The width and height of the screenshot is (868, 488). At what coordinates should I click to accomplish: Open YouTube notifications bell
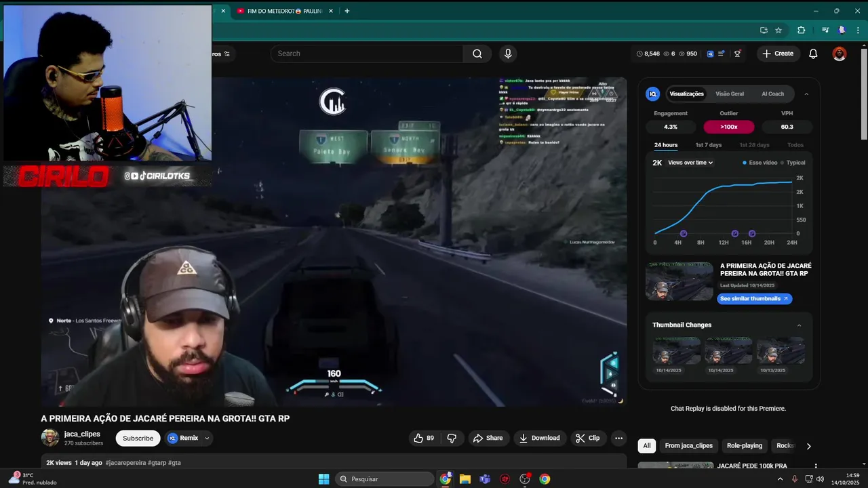coord(813,54)
